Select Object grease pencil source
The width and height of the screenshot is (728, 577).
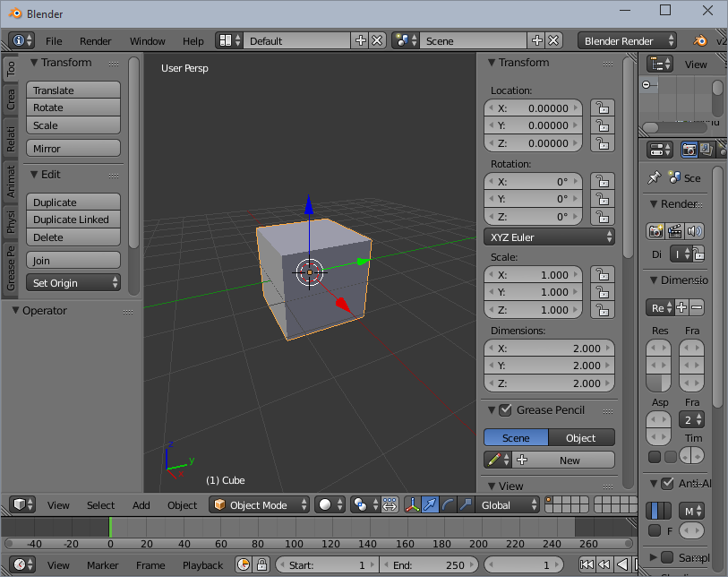tap(581, 437)
